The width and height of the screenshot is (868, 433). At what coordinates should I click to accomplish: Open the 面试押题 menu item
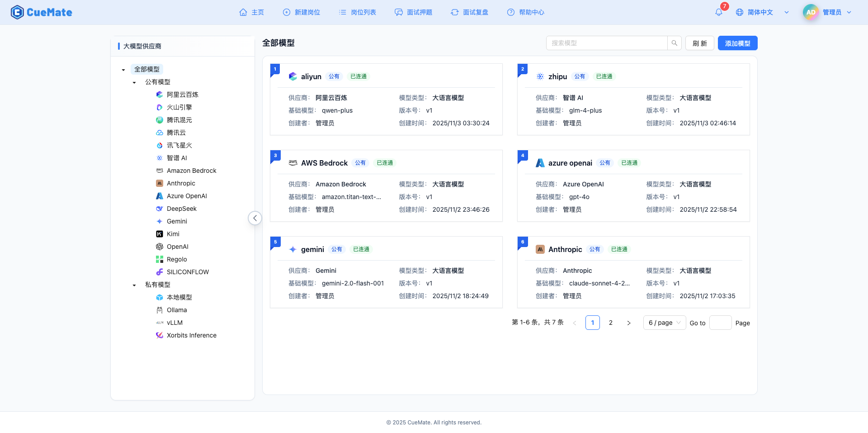click(413, 12)
